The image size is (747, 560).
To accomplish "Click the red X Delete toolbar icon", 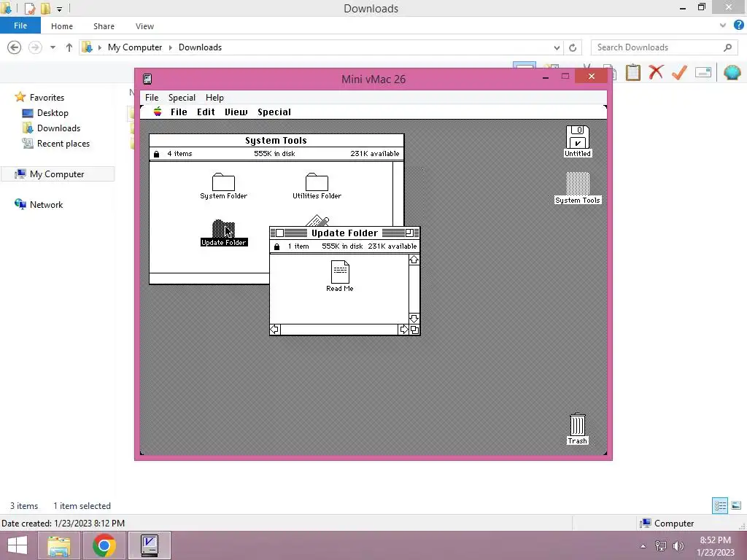I will pyautogui.click(x=656, y=72).
